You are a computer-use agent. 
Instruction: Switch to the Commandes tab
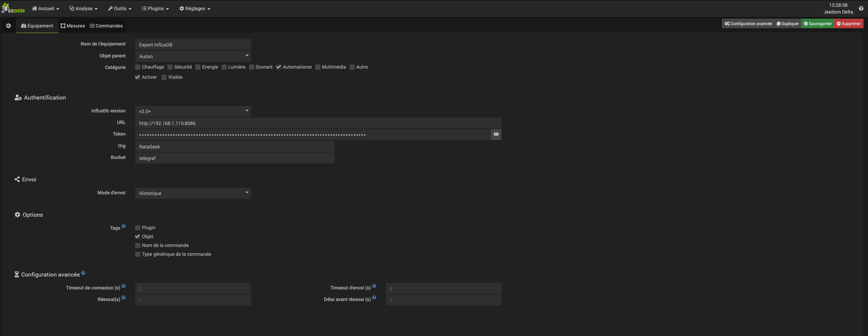pos(106,26)
